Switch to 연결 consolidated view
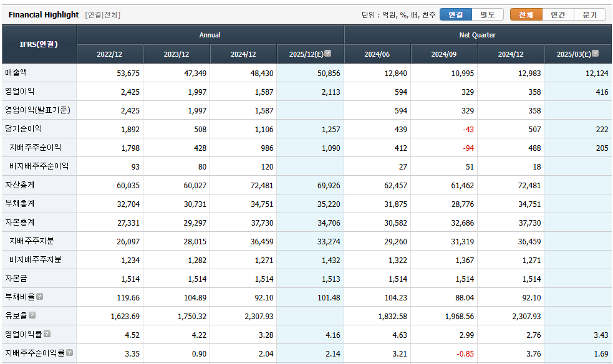 pos(456,14)
